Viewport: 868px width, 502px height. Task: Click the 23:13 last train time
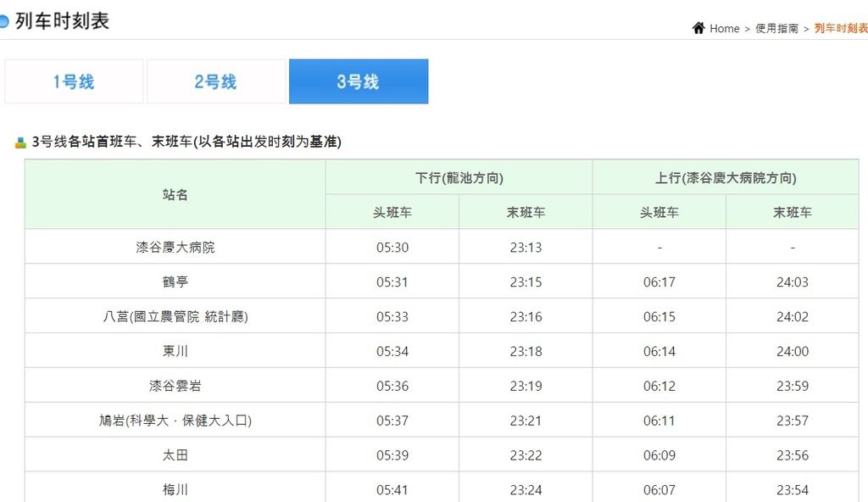526,247
